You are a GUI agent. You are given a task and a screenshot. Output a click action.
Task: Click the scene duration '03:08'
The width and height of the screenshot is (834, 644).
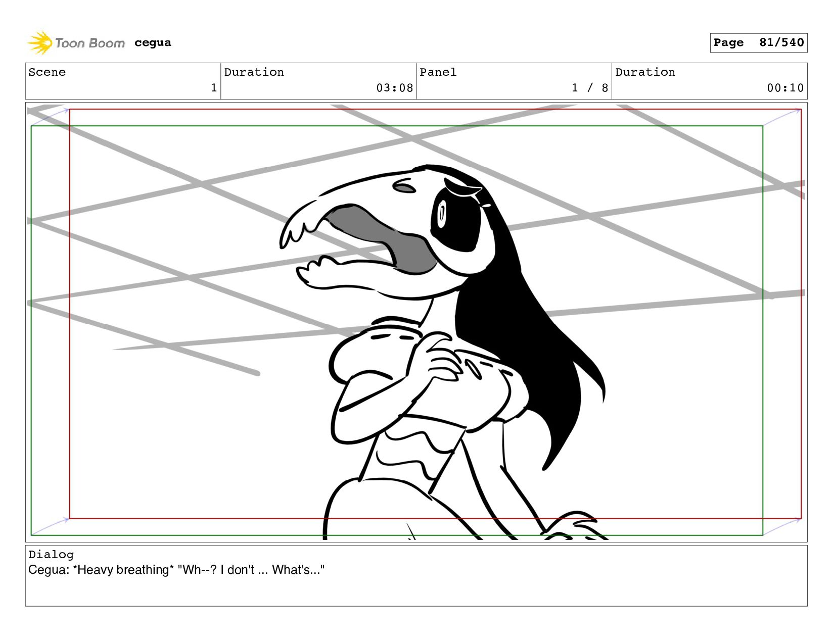[394, 88]
